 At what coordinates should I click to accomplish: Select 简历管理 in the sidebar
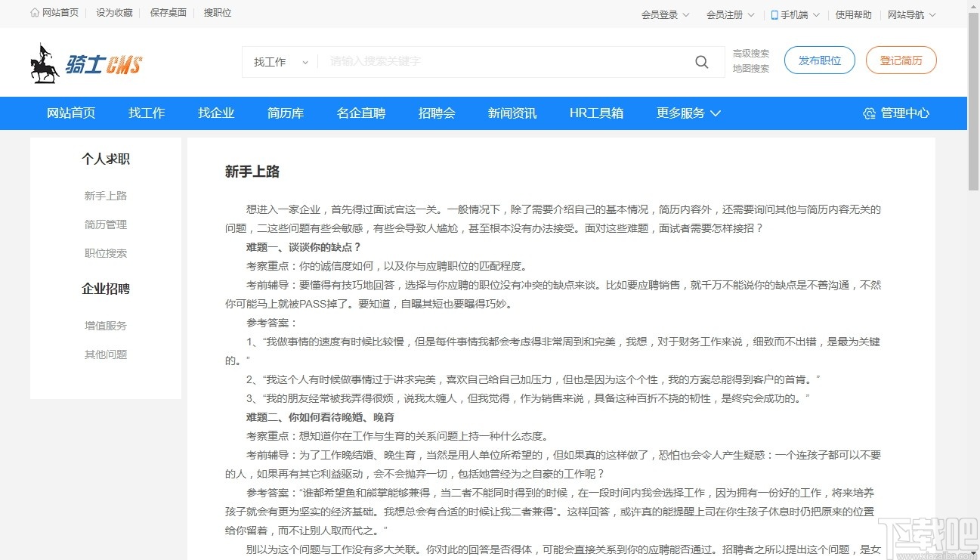tap(105, 224)
